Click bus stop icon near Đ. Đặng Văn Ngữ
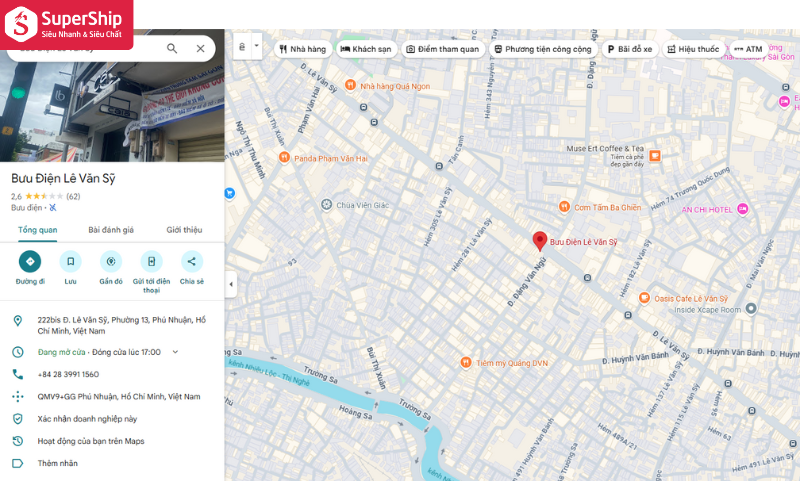Screen dimensions: 800x500 [x=587, y=278]
